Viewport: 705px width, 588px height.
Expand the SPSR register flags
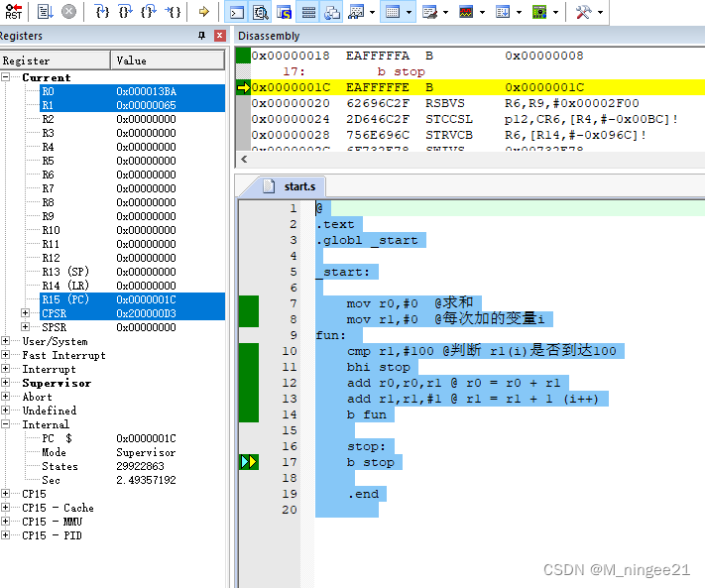(25, 327)
